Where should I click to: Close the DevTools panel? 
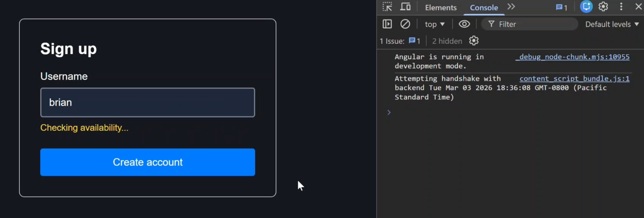[x=639, y=7]
